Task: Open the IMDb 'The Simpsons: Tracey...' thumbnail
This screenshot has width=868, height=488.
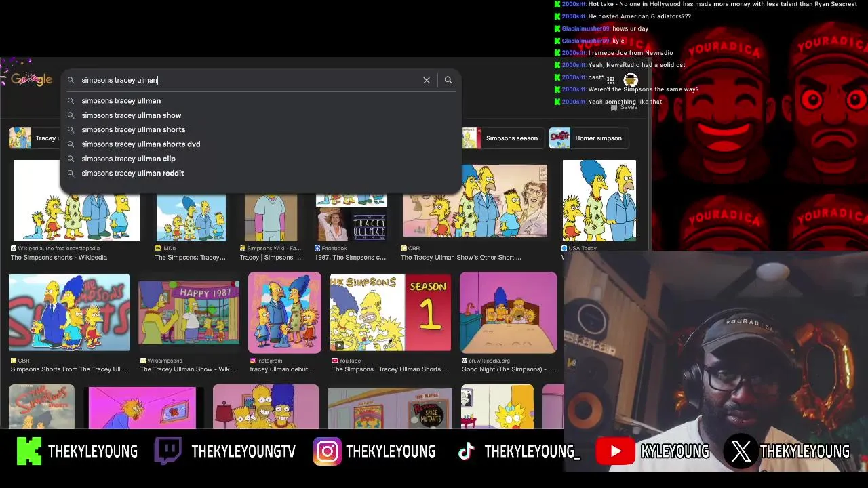Action: (x=191, y=218)
